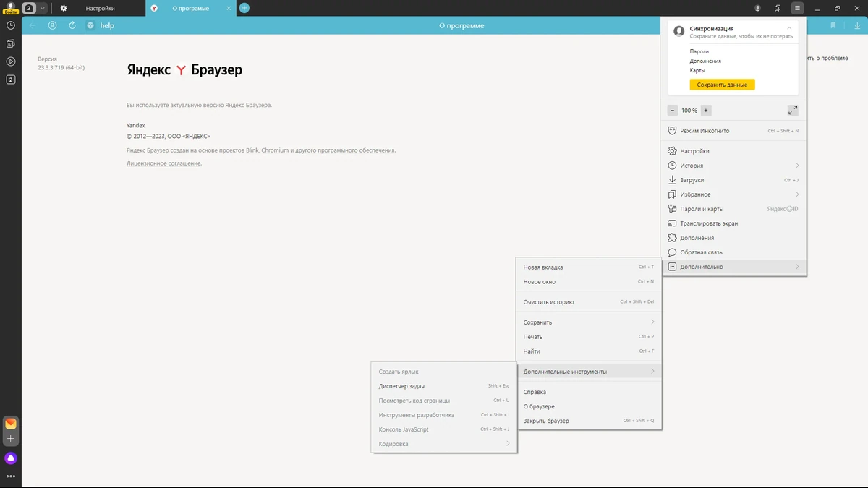The height and width of the screenshot is (488, 868).
Task: Launch the Alice assistant icon
Action: tap(11, 458)
